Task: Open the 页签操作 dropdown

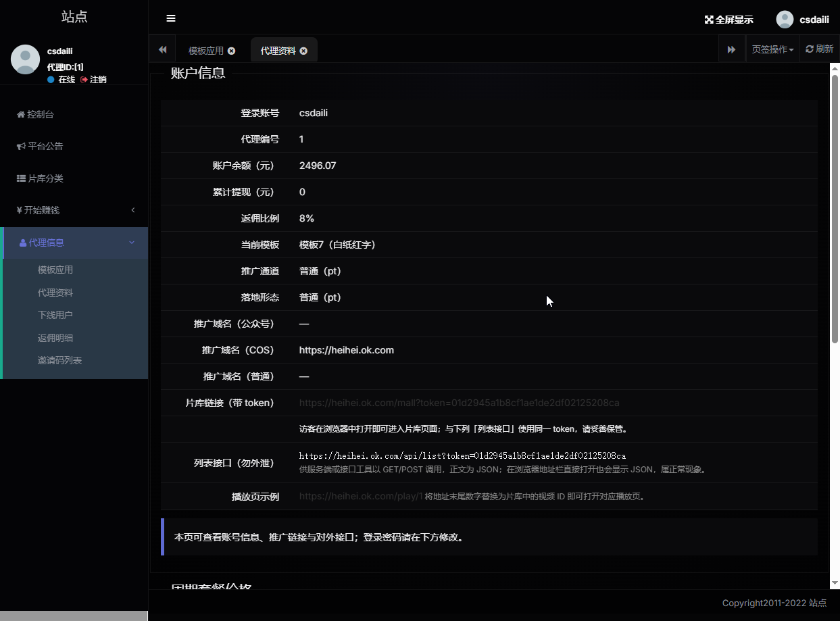Action: [772, 49]
